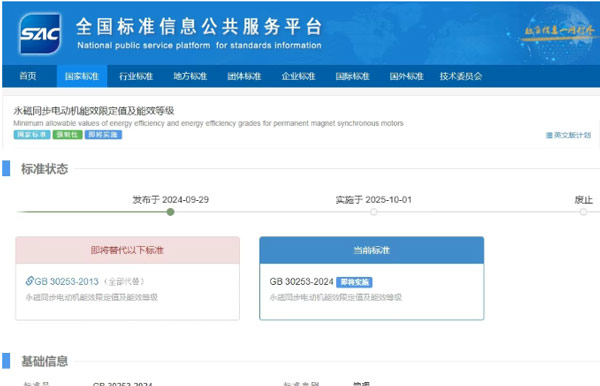Screen dimensions: 600x386
Task: Click the 即将实施 blue tag under title
Action: [103, 135]
